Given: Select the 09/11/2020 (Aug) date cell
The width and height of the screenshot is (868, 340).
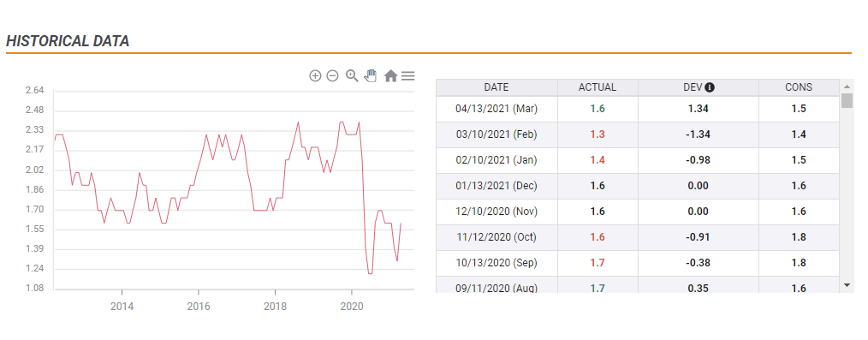Looking at the screenshot, I should [x=496, y=284].
